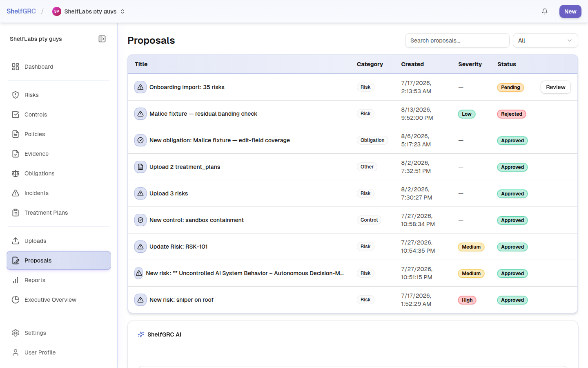
Task: Review the Onboarding import proposal
Action: 555,87
